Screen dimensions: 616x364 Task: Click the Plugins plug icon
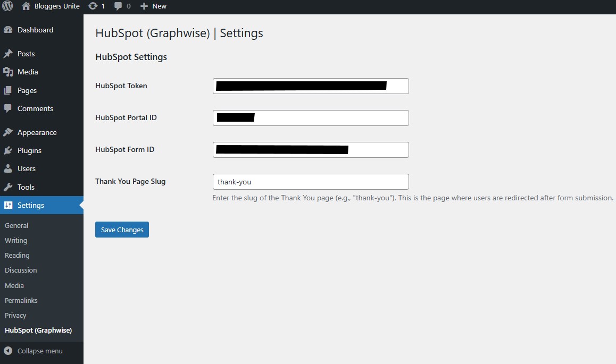[x=8, y=150]
